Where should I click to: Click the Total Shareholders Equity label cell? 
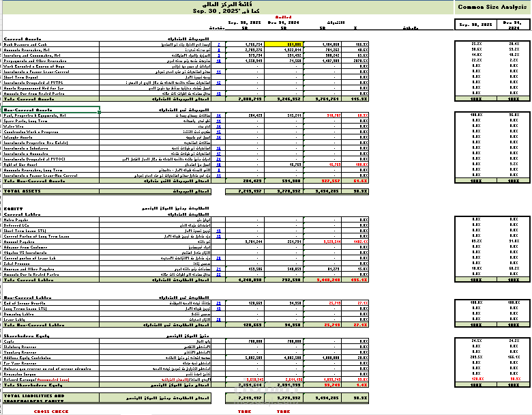point(51,385)
